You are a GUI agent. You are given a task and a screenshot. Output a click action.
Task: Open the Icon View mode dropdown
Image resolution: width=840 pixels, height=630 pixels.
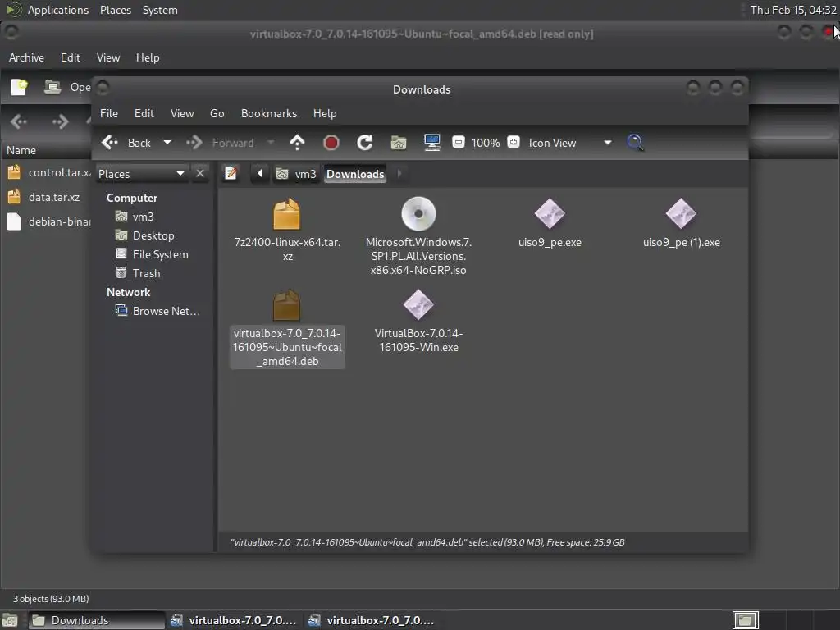570,143
